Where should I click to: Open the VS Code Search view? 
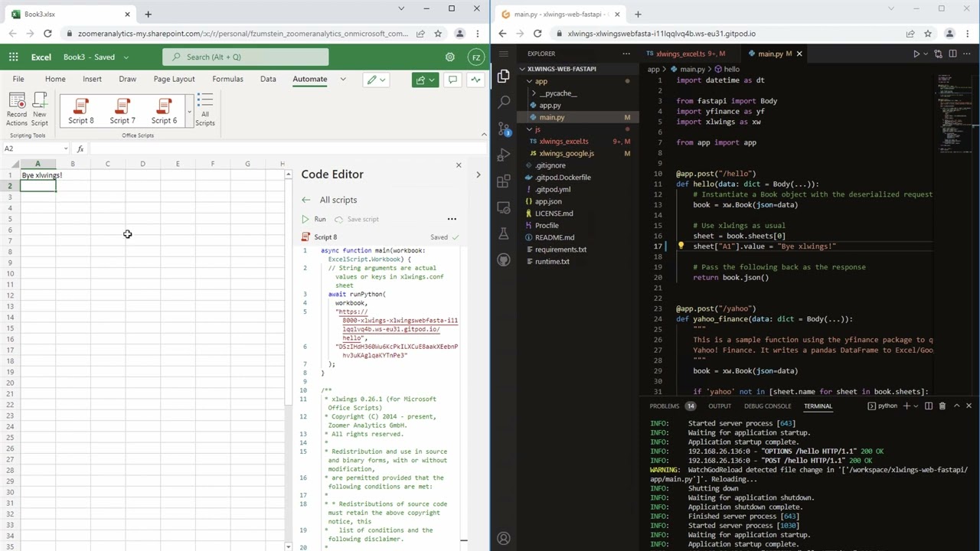click(x=503, y=102)
